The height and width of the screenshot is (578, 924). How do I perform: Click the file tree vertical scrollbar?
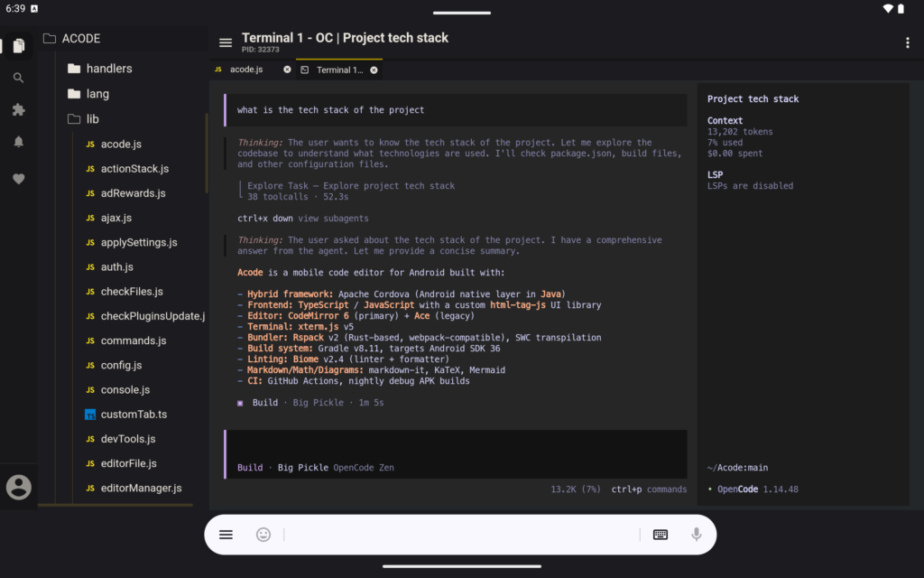tap(207, 152)
